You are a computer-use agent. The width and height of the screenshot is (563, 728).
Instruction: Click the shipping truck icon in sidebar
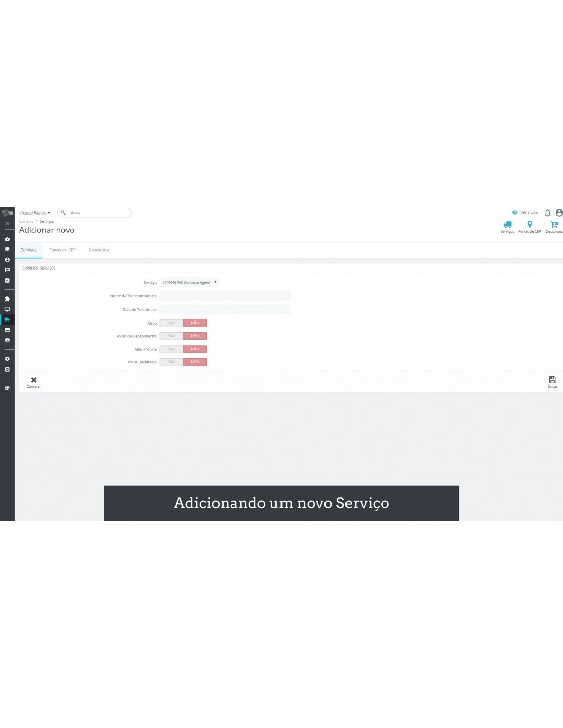pyautogui.click(x=7, y=319)
